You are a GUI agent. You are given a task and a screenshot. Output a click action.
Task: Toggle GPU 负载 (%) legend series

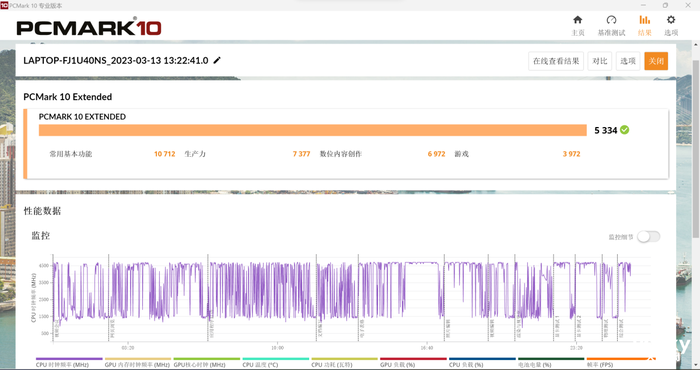[x=413, y=362]
